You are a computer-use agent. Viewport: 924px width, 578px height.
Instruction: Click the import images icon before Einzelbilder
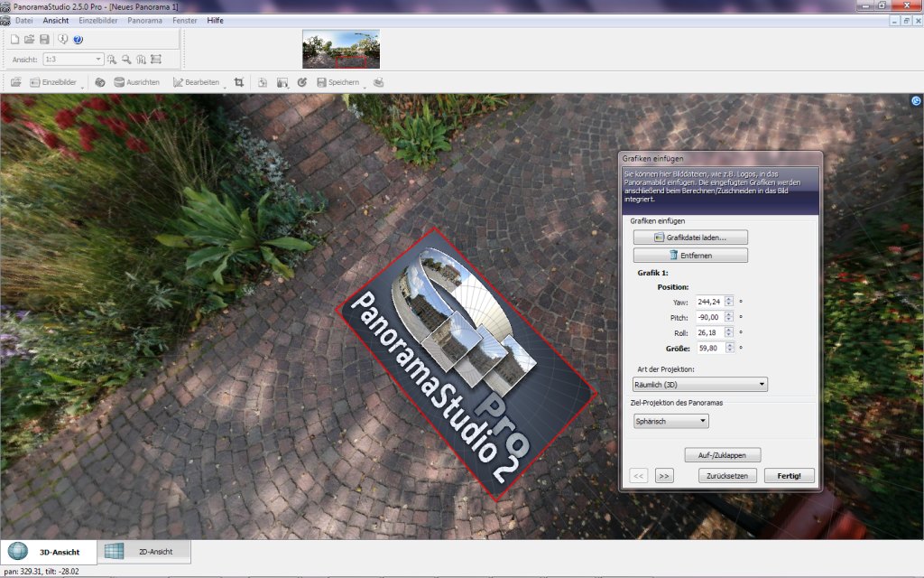click(x=16, y=82)
